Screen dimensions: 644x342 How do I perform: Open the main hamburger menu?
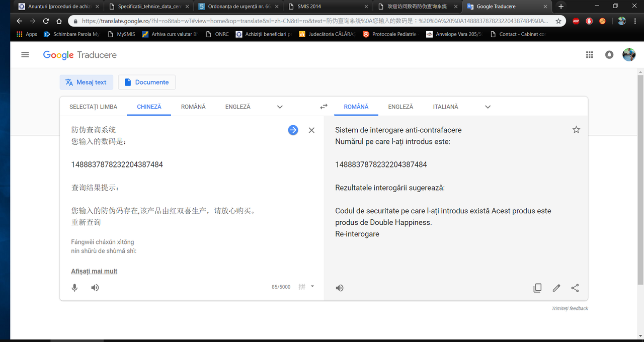click(x=25, y=55)
